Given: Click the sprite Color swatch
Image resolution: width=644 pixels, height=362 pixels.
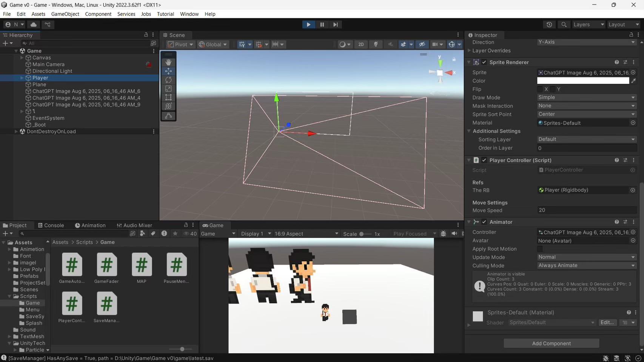Looking at the screenshot, I should pyautogui.click(x=583, y=81).
